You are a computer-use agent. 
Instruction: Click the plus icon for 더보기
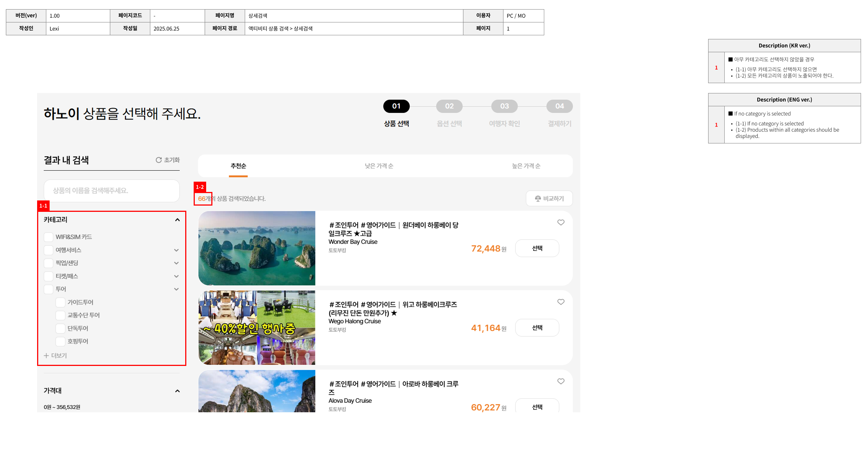pos(46,356)
